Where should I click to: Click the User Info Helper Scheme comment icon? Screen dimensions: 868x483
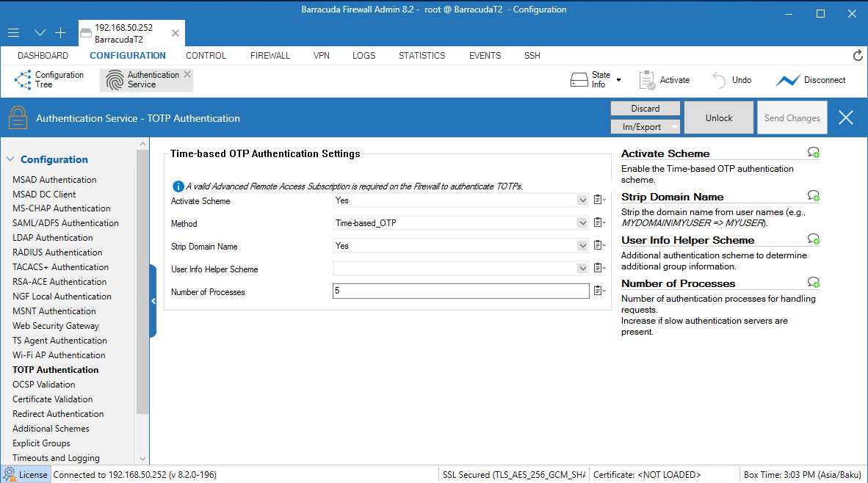tap(813, 239)
